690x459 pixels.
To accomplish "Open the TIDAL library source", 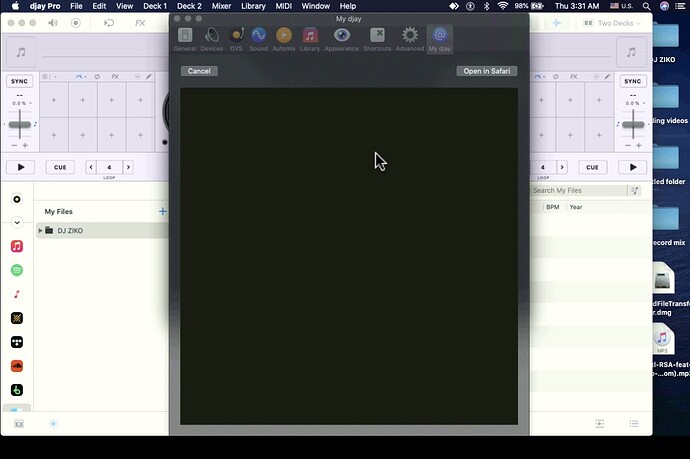I will [x=17, y=342].
